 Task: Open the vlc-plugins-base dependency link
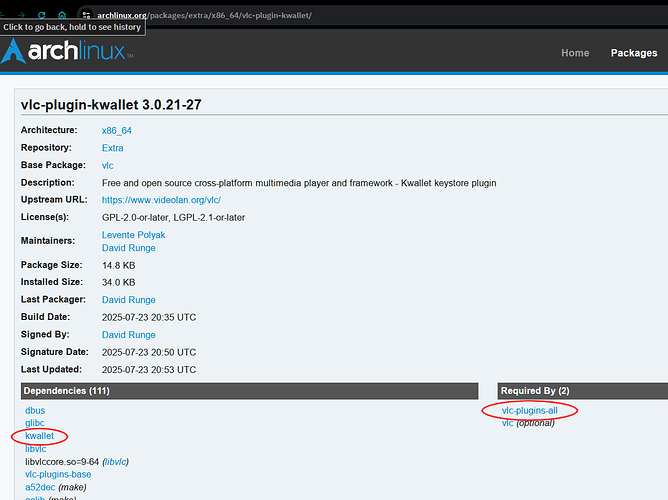(x=58, y=474)
